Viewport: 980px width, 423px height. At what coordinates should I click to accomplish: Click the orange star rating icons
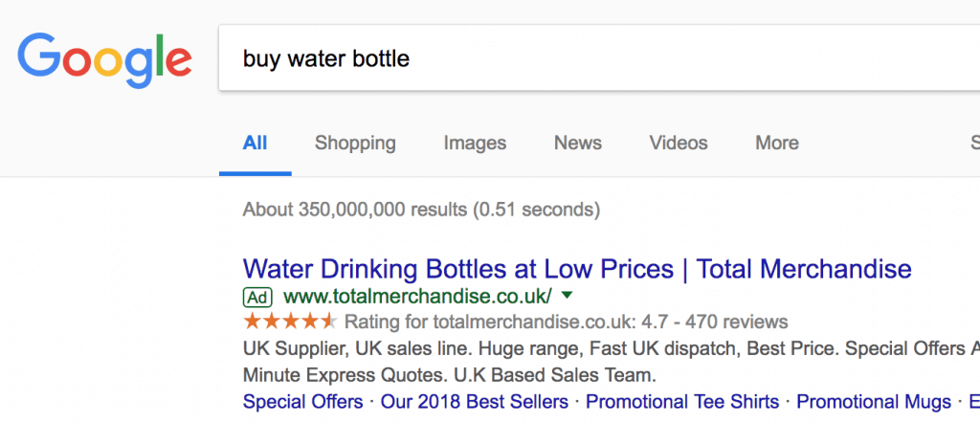[290, 321]
